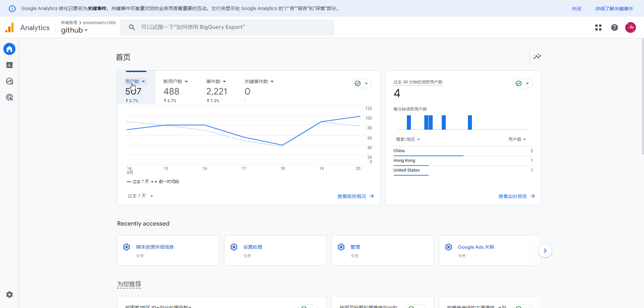Click next arrow on Recently accessed carousel
This screenshot has width=644, height=308.
pyautogui.click(x=545, y=251)
